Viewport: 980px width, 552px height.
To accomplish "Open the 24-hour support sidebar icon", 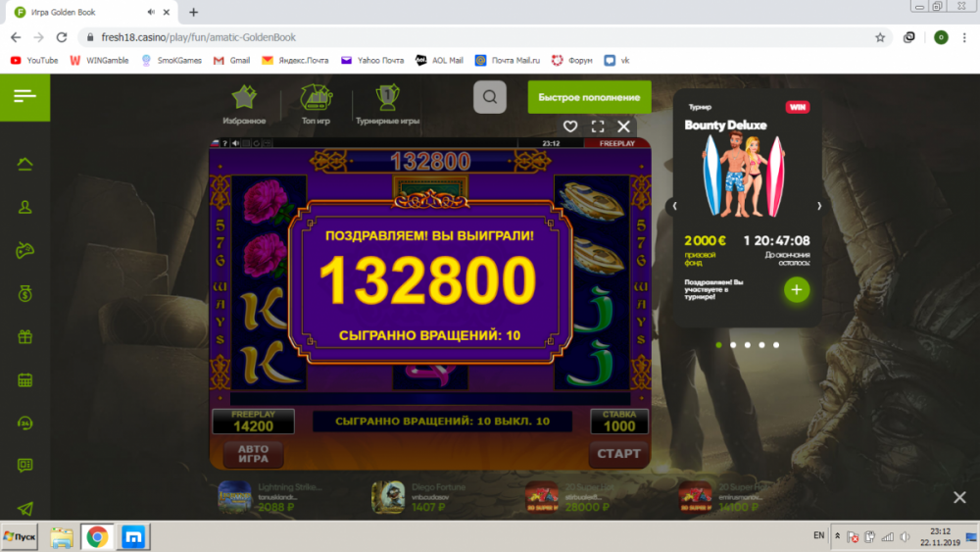I will (24, 423).
